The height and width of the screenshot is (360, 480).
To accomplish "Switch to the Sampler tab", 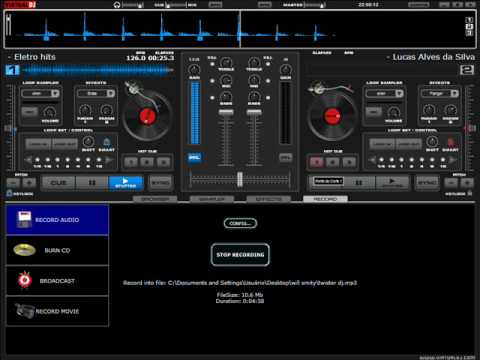I will pyautogui.click(x=212, y=199).
